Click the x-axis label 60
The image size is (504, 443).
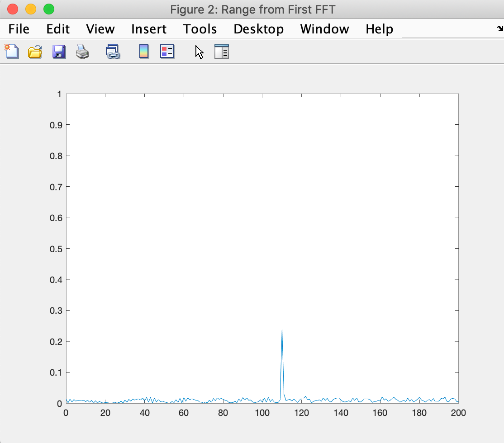184,413
